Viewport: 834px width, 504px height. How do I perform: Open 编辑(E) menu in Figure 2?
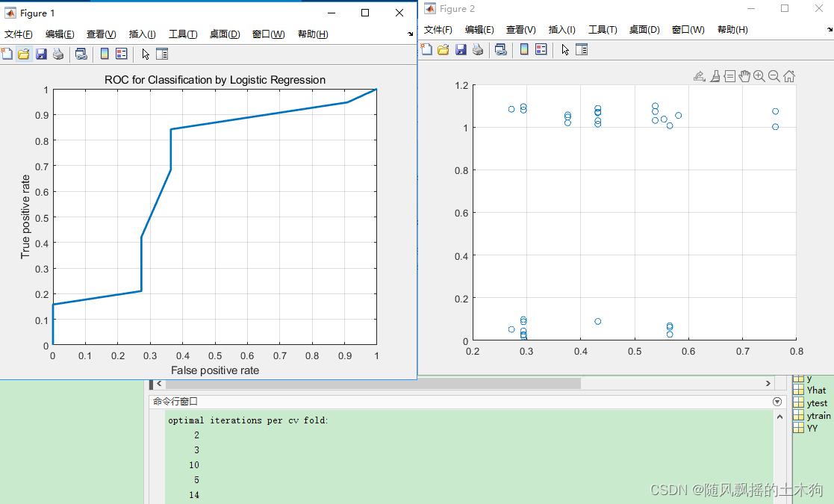(479, 30)
